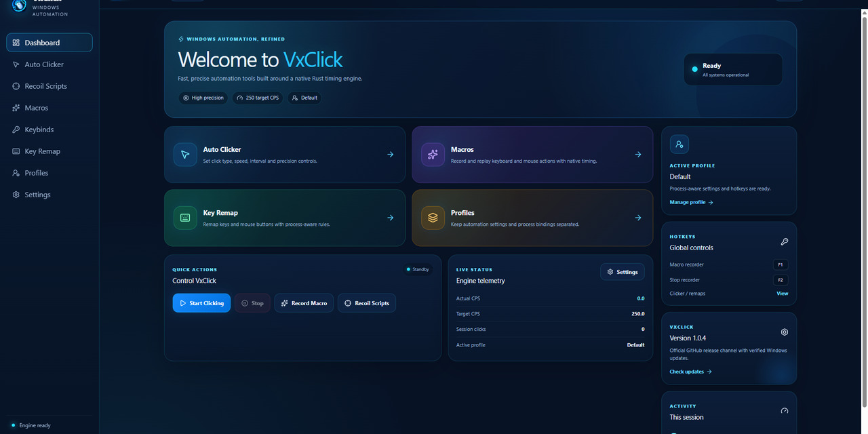Image resolution: width=868 pixels, height=434 pixels.
Task: Click the Start Clicking button
Action: tap(201, 303)
